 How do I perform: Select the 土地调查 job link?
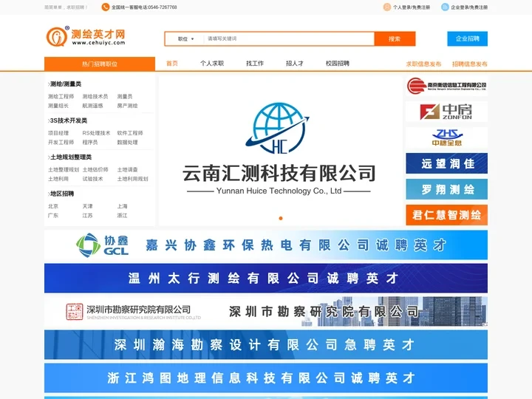(x=128, y=170)
